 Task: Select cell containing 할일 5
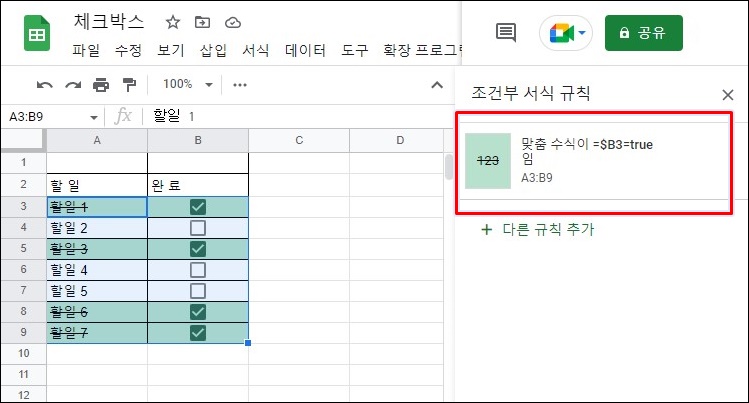click(x=97, y=291)
